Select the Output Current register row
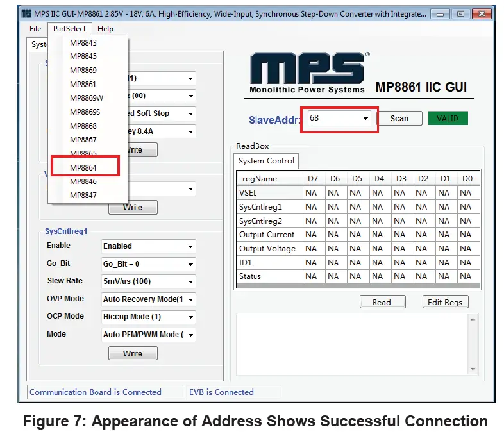The image size is (504, 434). point(358,235)
